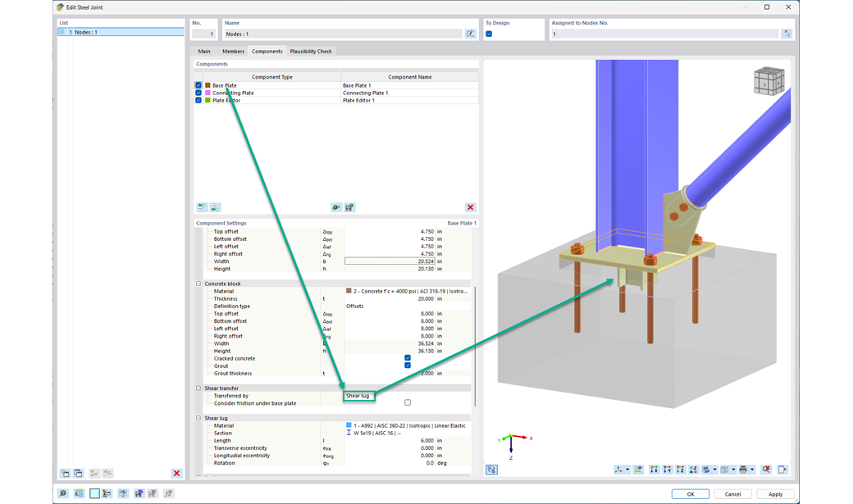Select list item 1 Nodes : 1
The height and width of the screenshot is (504, 853).
click(x=121, y=32)
